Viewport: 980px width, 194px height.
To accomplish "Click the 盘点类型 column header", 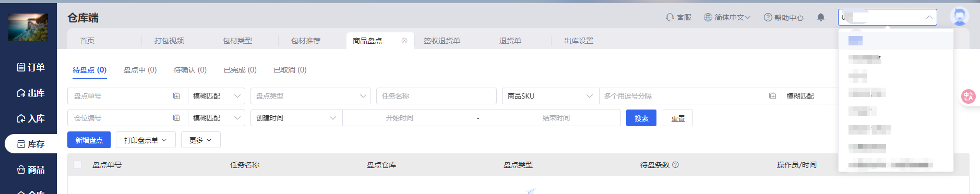I will [x=518, y=165].
